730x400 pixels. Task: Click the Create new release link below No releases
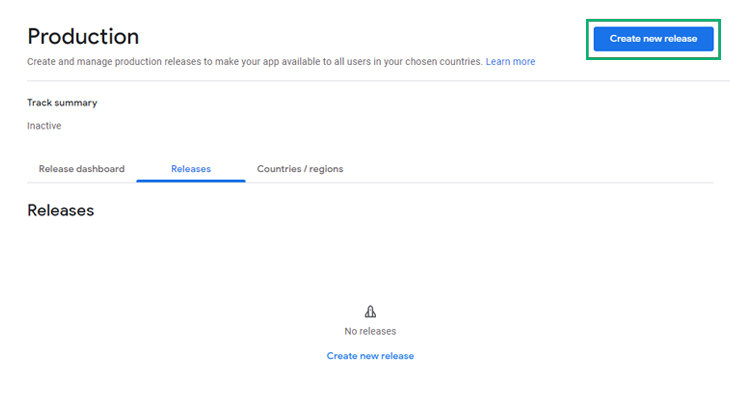(370, 356)
